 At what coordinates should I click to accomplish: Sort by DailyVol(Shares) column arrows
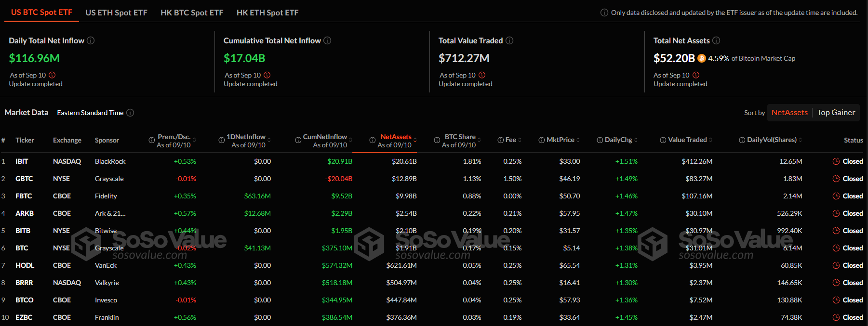801,140
